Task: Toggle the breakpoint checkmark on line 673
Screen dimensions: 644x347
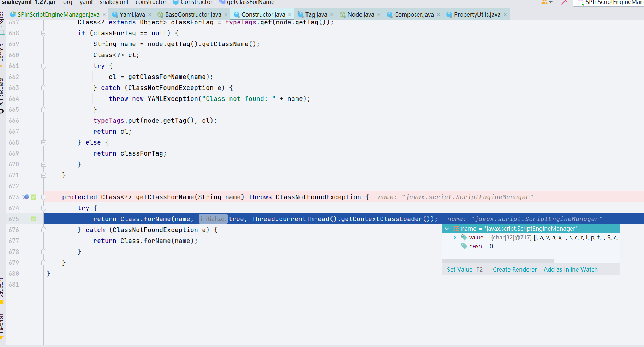Action: tap(34, 197)
